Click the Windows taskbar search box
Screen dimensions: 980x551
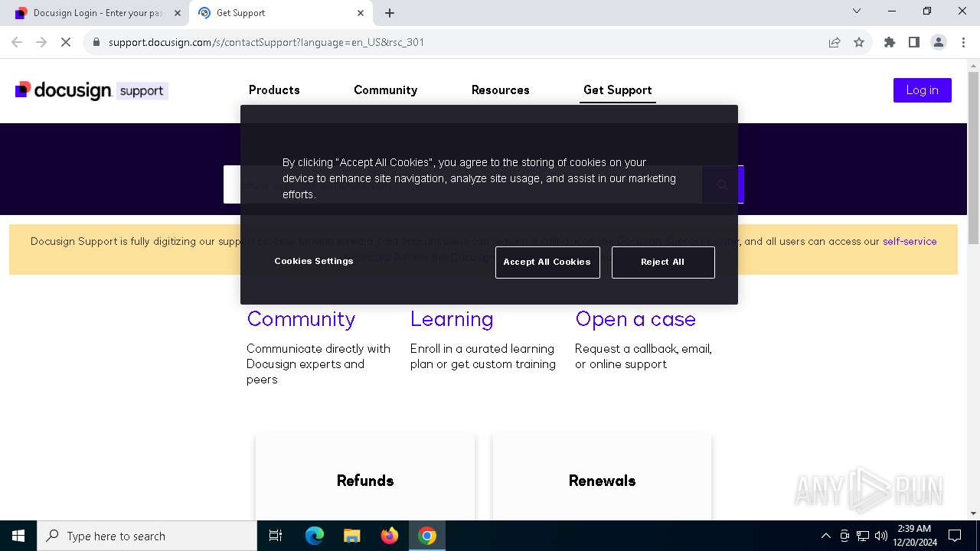(x=147, y=536)
